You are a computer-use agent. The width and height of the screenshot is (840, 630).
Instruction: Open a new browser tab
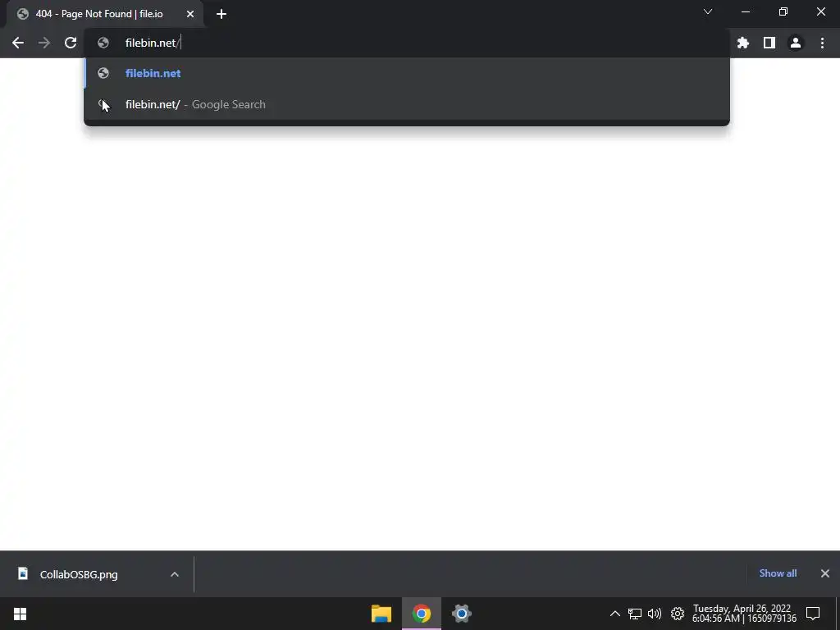click(221, 14)
